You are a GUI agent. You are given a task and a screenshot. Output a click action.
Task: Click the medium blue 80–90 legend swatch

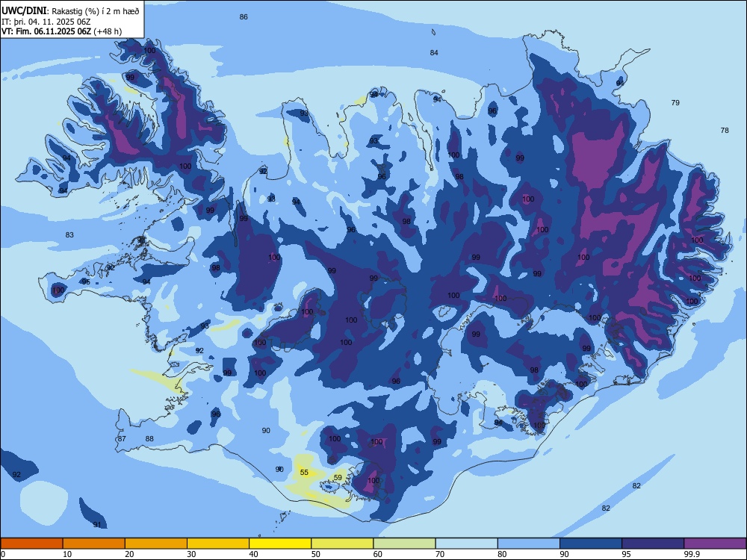click(529, 544)
